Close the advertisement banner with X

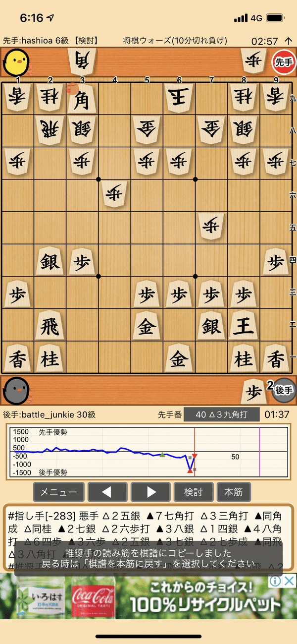coord(290,581)
